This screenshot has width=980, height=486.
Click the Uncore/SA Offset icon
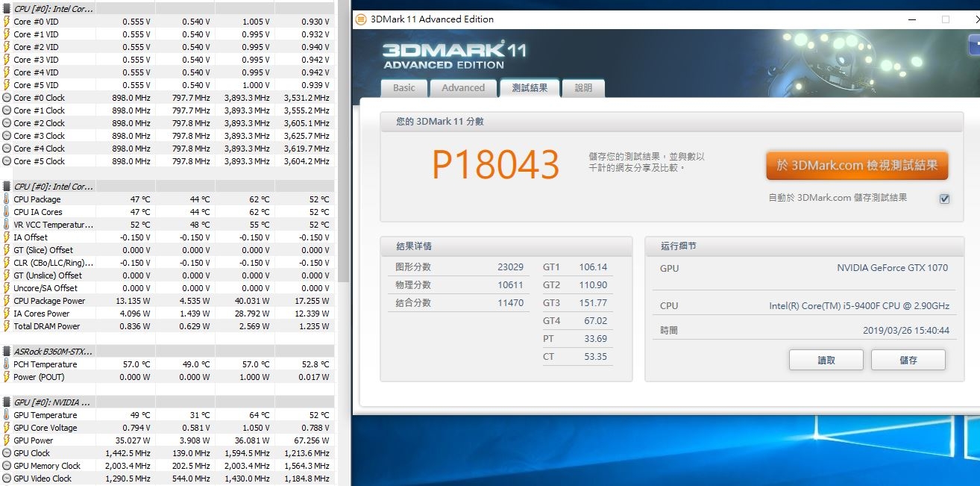(7, 288)
